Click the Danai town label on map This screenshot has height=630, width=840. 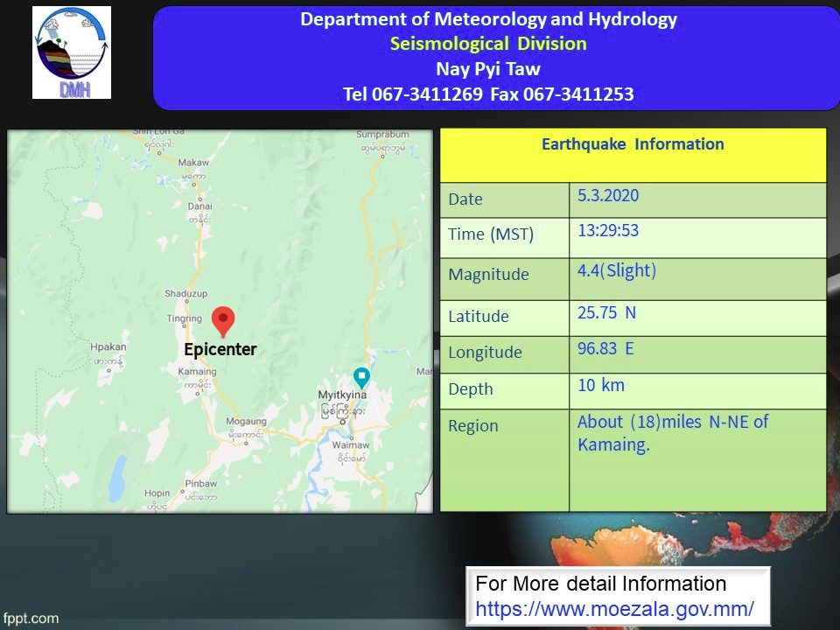click(x=199, y=207)
